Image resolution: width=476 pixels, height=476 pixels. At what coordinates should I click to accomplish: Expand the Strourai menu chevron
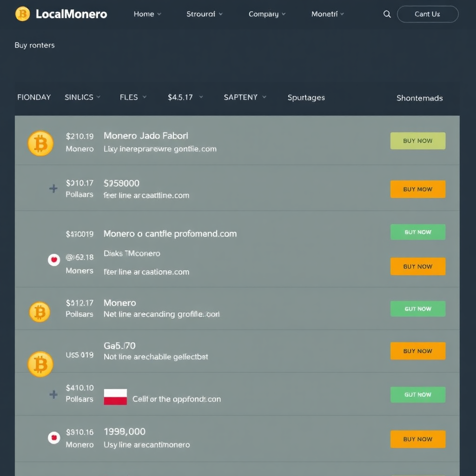(221, 14)
